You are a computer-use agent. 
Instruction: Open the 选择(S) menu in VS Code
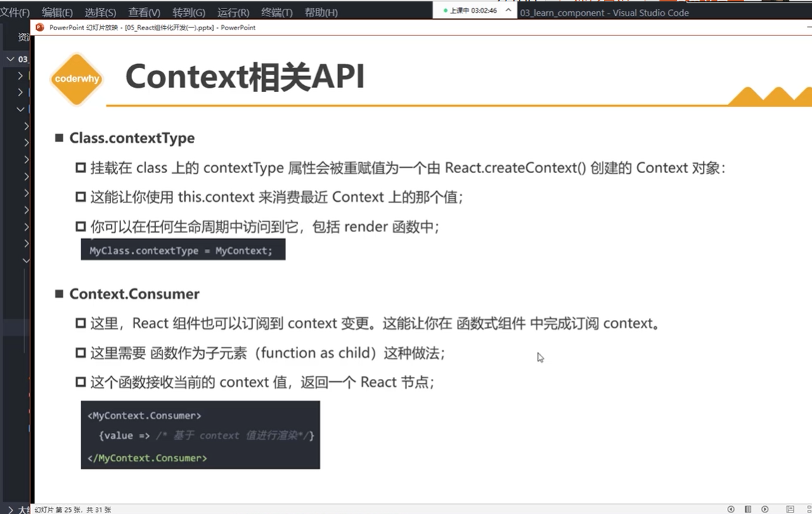tap(101, 13)
